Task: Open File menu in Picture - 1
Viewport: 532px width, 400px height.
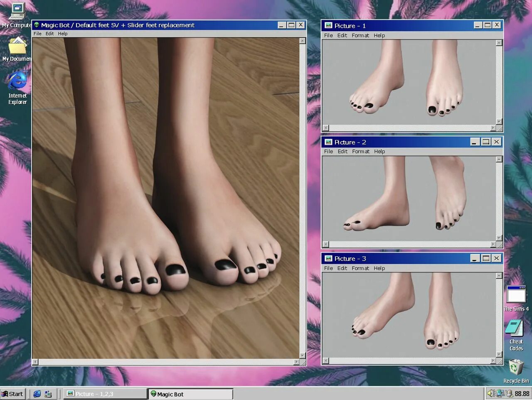Action: (328, 35)
